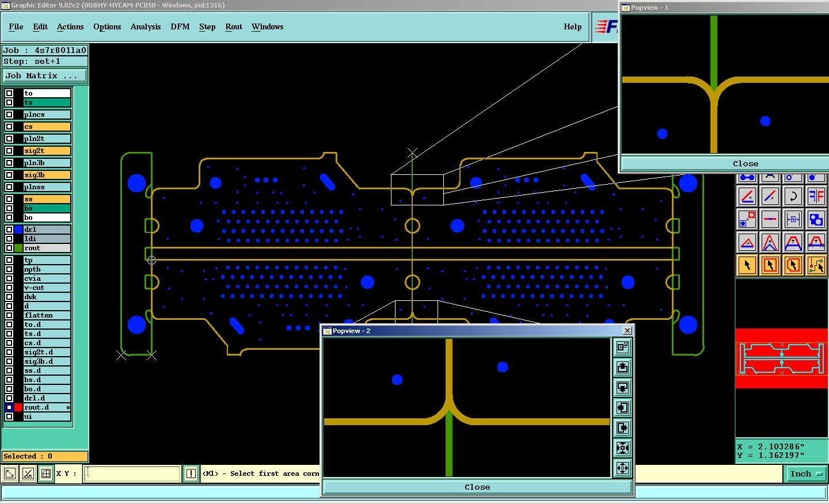Pan left in Popview 2
The height and width of the screenshot is (504, 829).
coord(622,407)
